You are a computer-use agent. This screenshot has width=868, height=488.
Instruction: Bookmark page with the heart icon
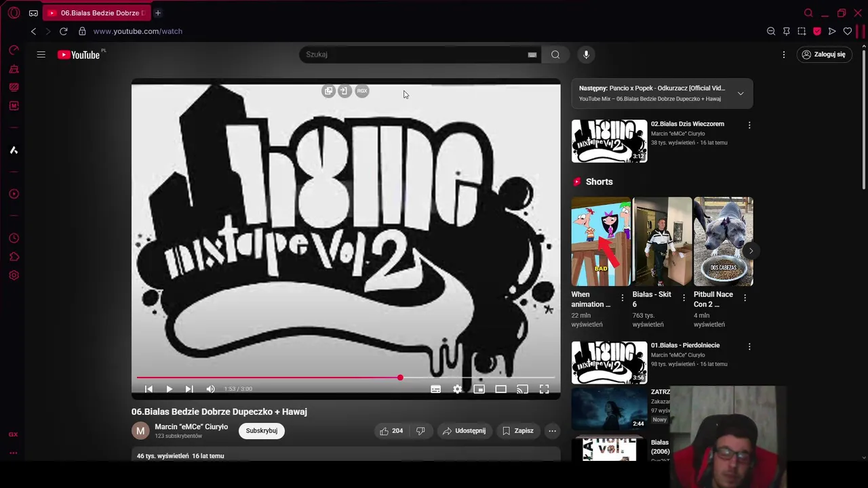848,31
